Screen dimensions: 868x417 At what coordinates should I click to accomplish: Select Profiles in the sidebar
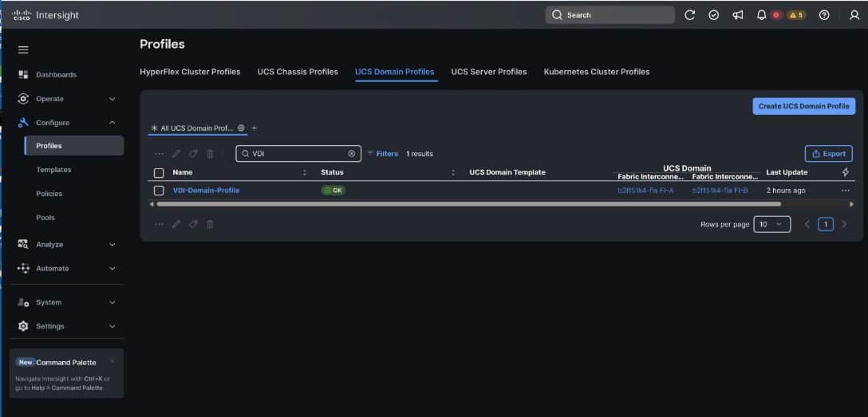(74, 145)
